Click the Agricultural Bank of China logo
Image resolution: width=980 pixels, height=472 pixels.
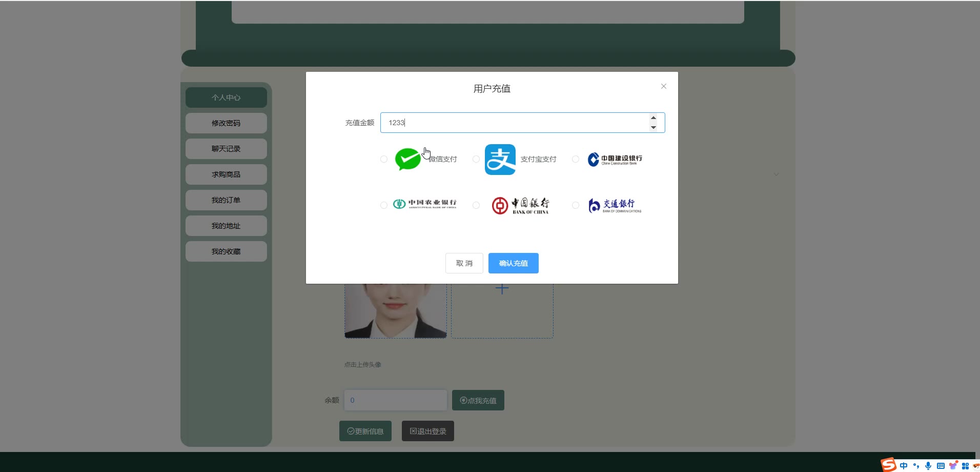point(424,204)
